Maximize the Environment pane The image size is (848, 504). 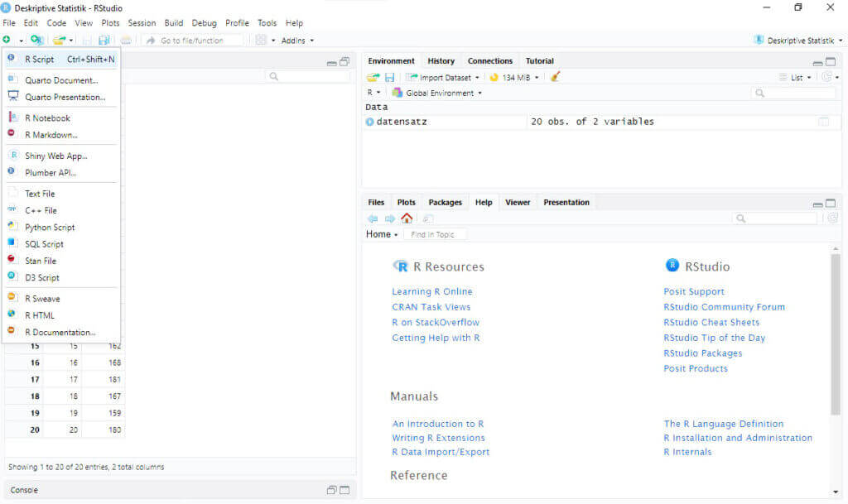[x=831, y=61]
